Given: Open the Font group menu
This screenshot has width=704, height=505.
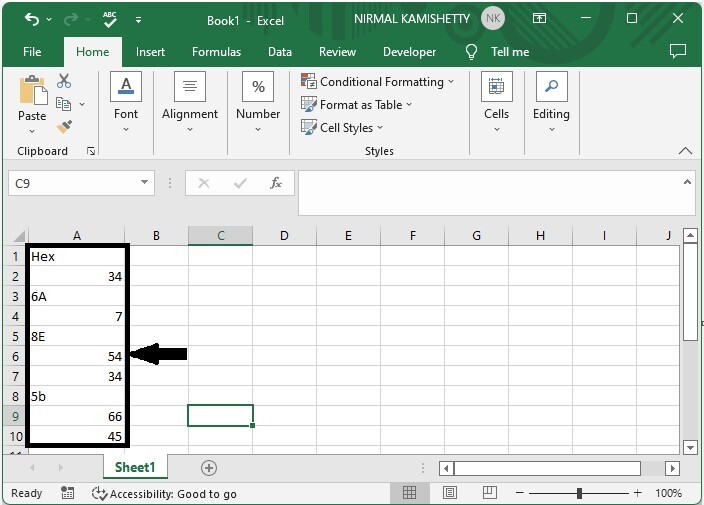Looking at the screenshot, I should (126, 103).
